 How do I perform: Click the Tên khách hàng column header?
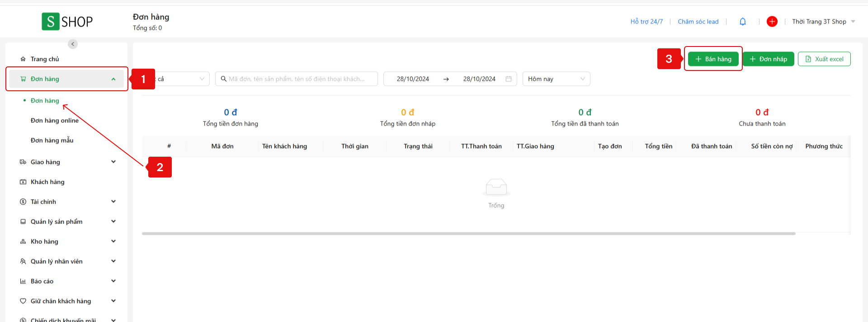[x=284, y=146]
